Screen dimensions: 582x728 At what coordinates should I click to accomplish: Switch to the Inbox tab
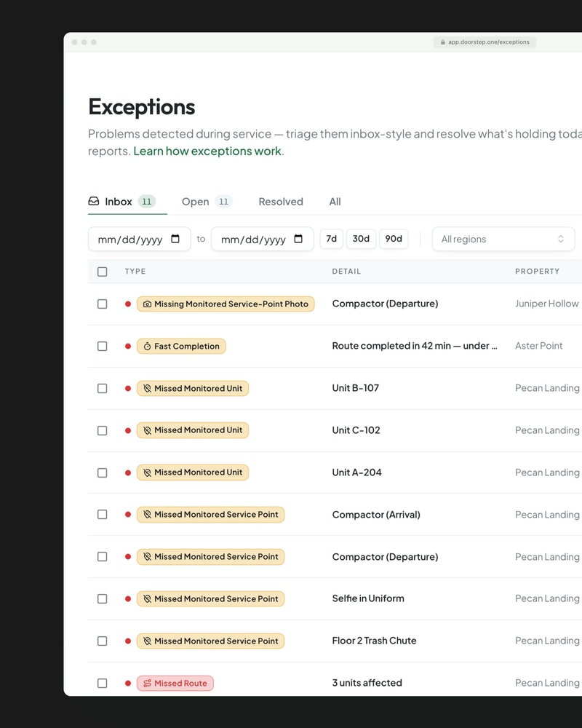tap(127, 202)
